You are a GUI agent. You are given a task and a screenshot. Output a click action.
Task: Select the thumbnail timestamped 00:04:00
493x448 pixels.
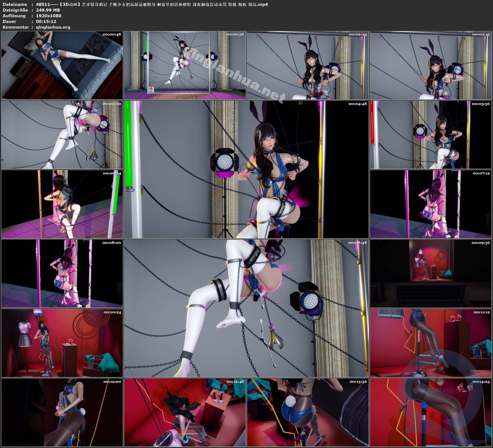click(62, 135)
